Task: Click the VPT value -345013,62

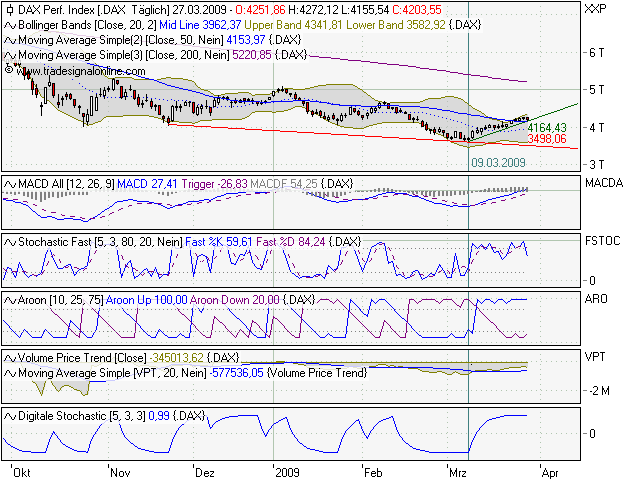Action: click(176, 358)
